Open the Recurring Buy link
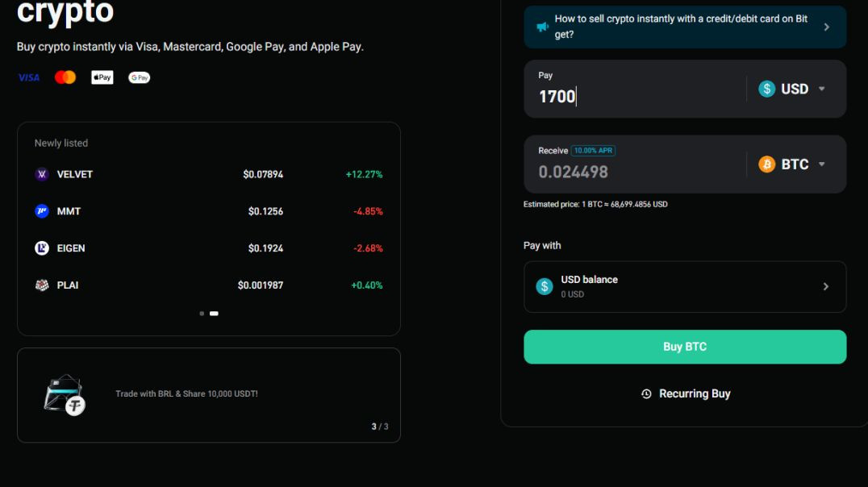868x487 pixels. coord(686,393)
